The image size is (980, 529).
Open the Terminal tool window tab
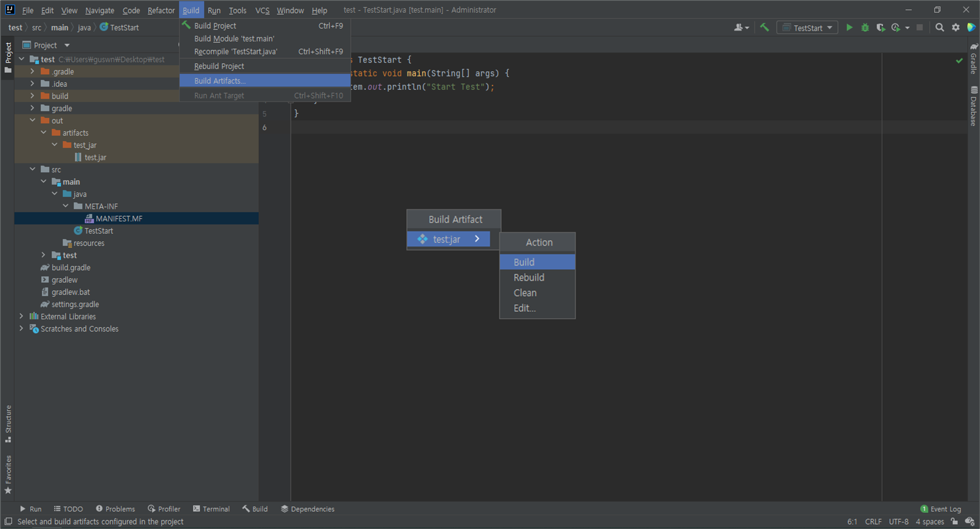(211, 509)
